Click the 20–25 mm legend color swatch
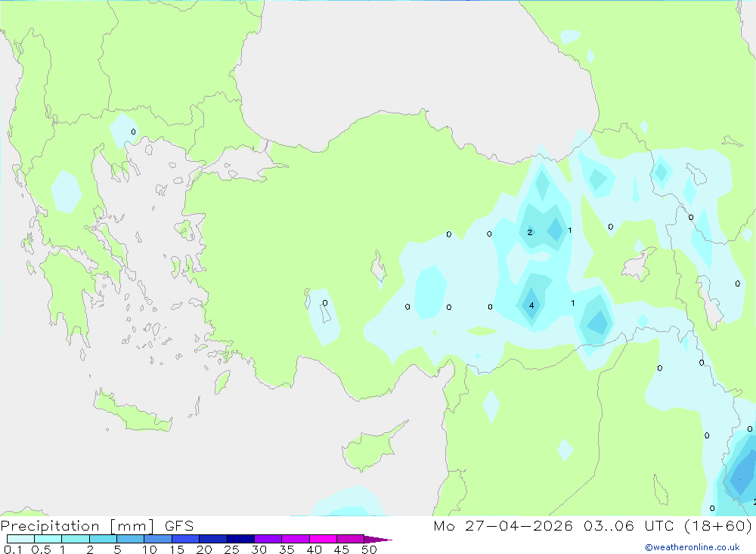756x554 pixels. [x=213, y=539]
